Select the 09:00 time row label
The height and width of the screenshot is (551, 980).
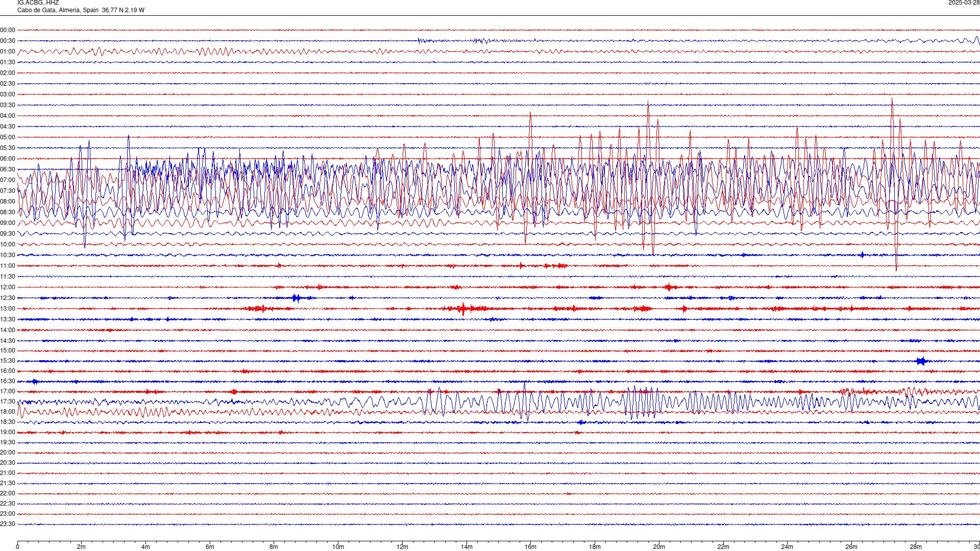coord(8,223)
